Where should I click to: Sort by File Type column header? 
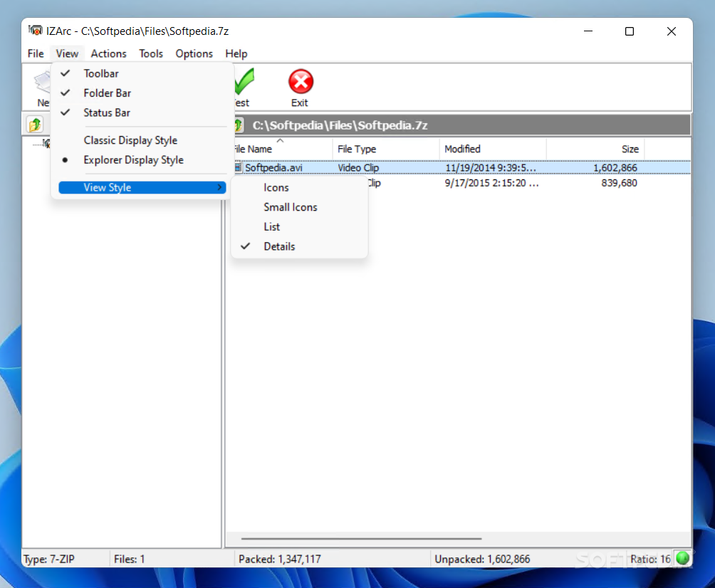coord(386,149)
